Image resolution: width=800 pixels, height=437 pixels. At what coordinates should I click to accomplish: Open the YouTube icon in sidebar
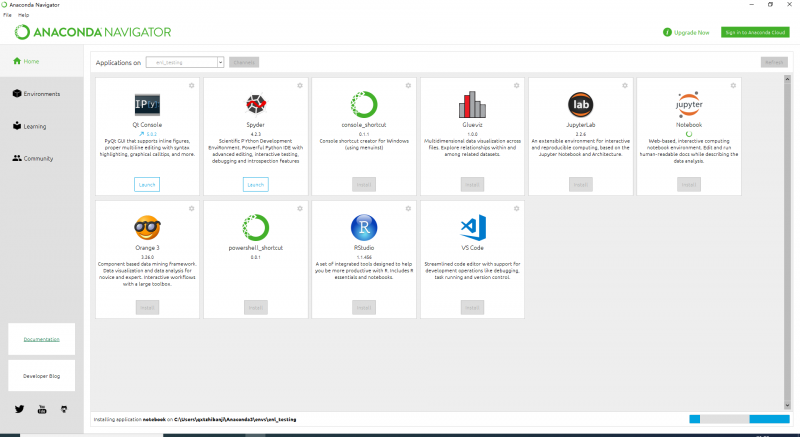tap(42, 409)
